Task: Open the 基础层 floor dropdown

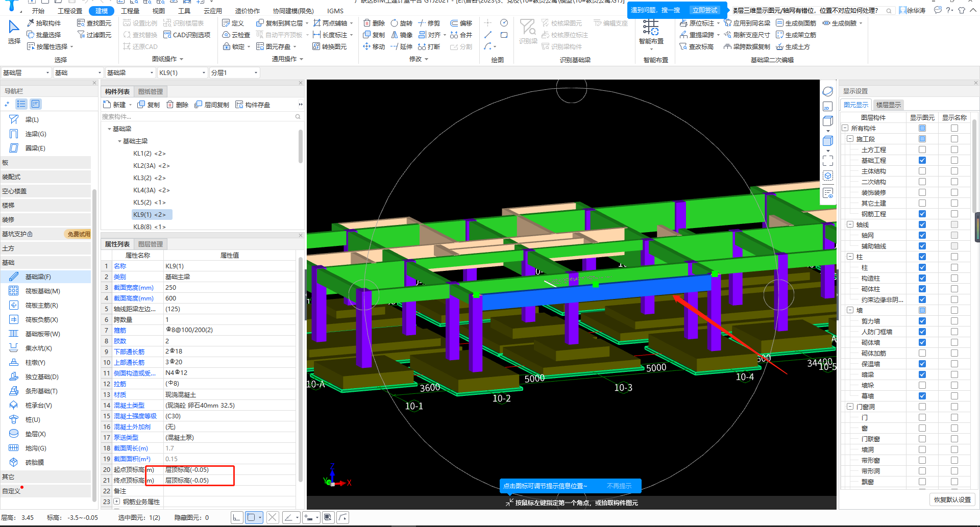Action: pyautogui.click(x=27, y=72)
